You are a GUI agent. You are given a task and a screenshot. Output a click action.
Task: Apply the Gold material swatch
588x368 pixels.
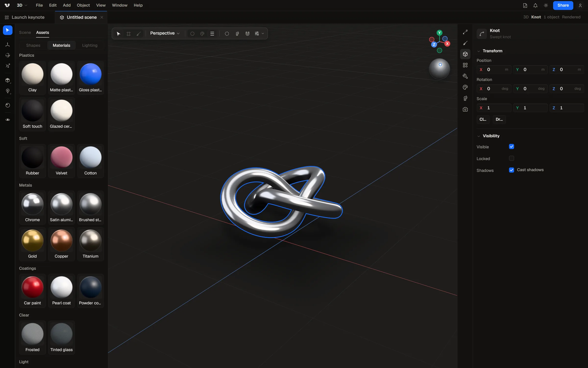[x=32, y=244]
